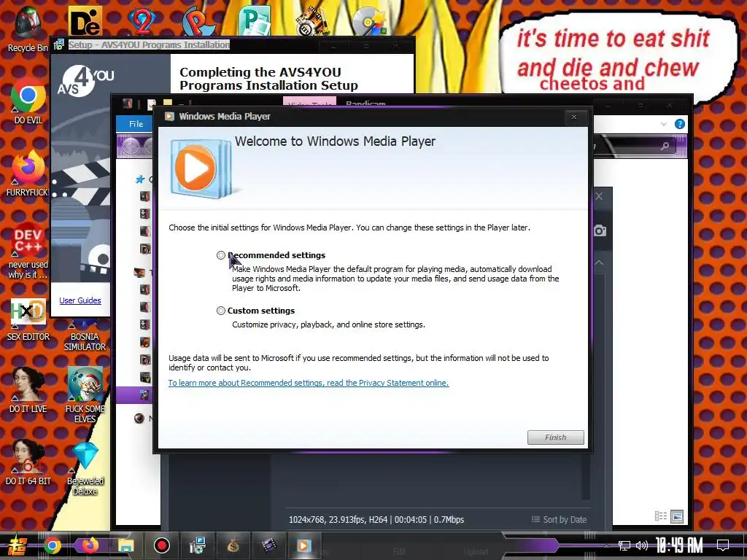Switch File Explorer to details view icon
The width and height of the screenshot is (747, 560).
pyautogui.click(x=661, y=516)
